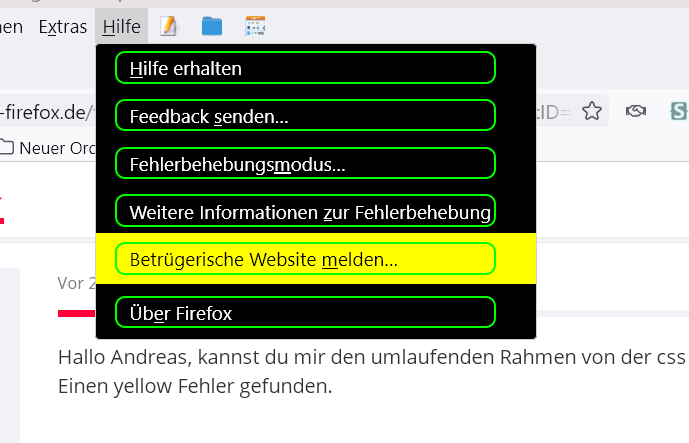Click Betrügerische Website melden… entry
Screen dimensions: 689x443
pyautogui.click(x=305, y=259)
